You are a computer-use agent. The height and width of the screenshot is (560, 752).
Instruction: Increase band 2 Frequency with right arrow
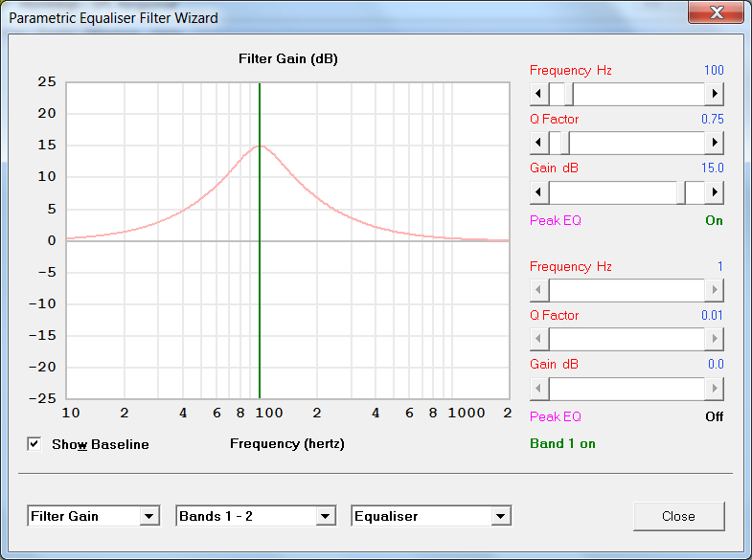(x=714, y=290)
